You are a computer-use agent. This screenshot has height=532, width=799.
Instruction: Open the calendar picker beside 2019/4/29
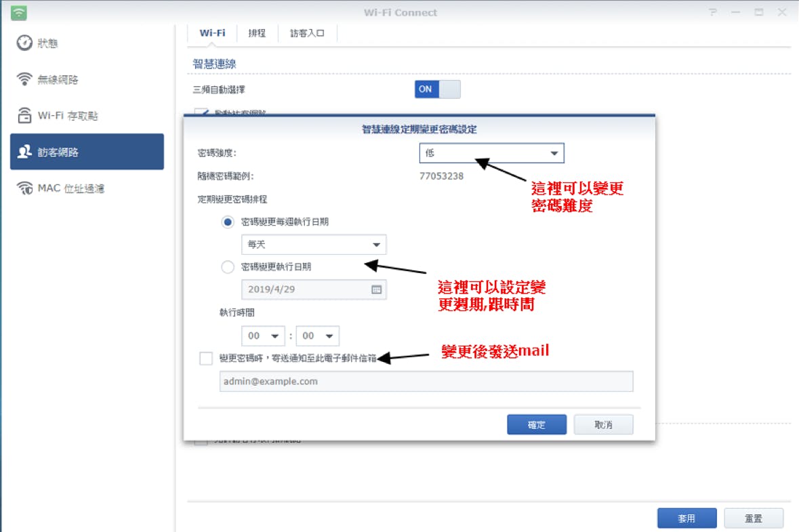pyautogui.click(x=377, y=289)
